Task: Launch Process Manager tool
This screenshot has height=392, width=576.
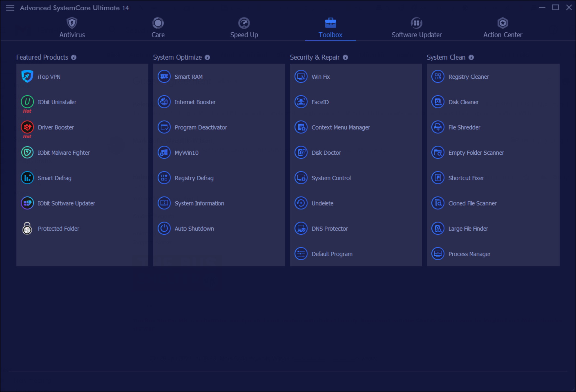Action: click(469, 254)
